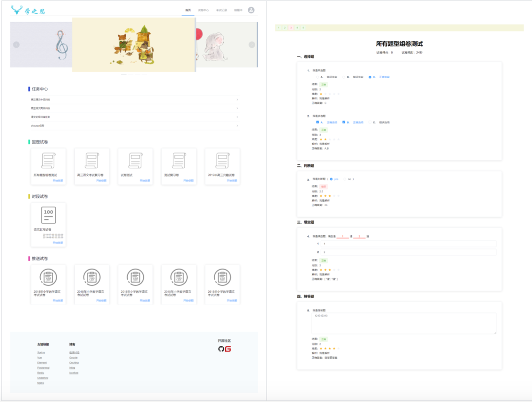Click the 测试复习卷 paper scroll icon
The height and width of the screenshot is (402, 532).
[x=179, y=161]
